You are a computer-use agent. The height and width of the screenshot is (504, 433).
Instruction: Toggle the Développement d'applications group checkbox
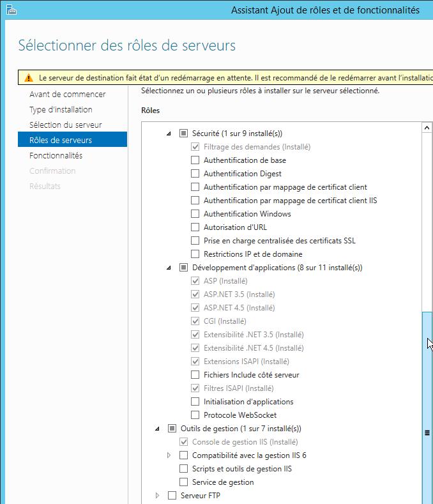click(x=183, y=268)
